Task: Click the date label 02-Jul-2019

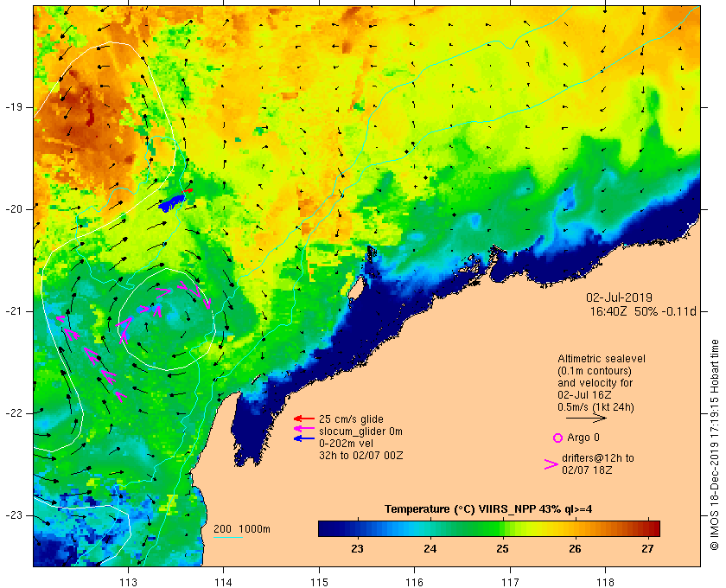Action: pyautogui.click(x=619, y=297)
